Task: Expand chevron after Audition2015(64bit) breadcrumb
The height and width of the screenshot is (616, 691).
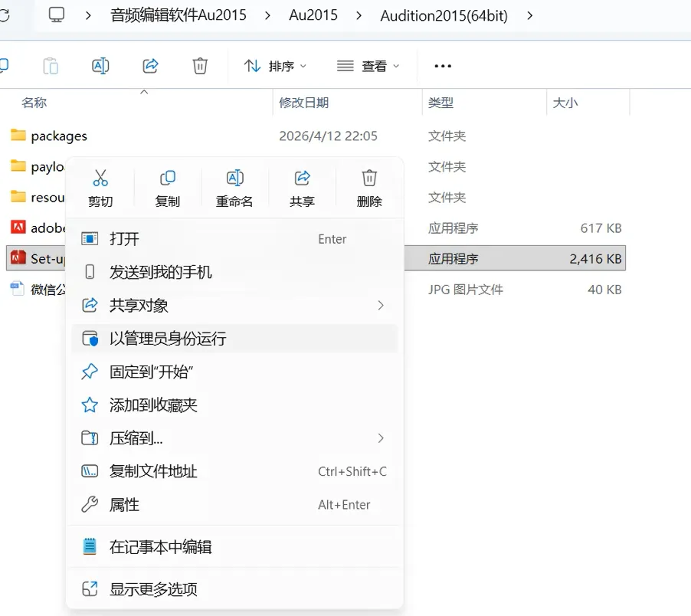Action: pyautogui.click(x=529, y=16)
